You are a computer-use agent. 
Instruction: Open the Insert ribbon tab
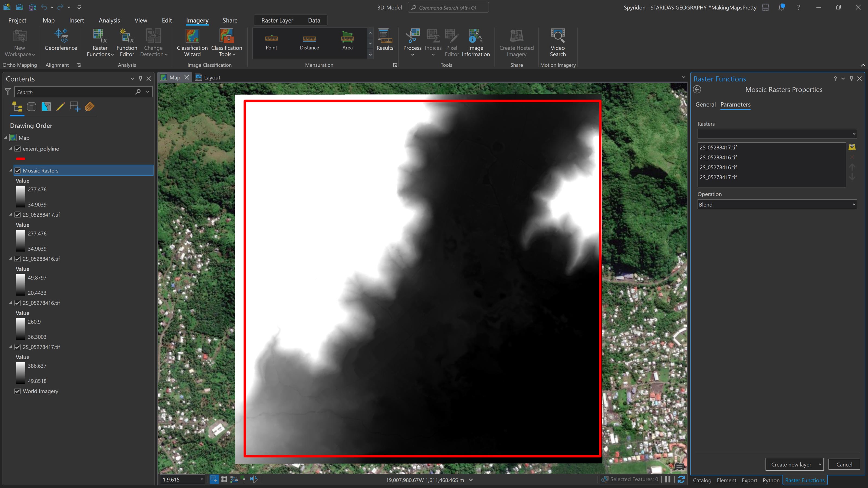pos(76,21)
